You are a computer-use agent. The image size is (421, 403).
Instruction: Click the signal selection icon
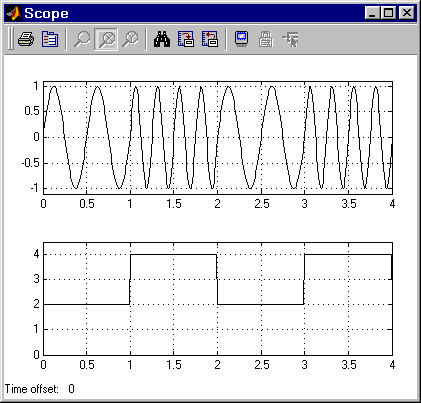pyautogui.click(x=290, y=39)
